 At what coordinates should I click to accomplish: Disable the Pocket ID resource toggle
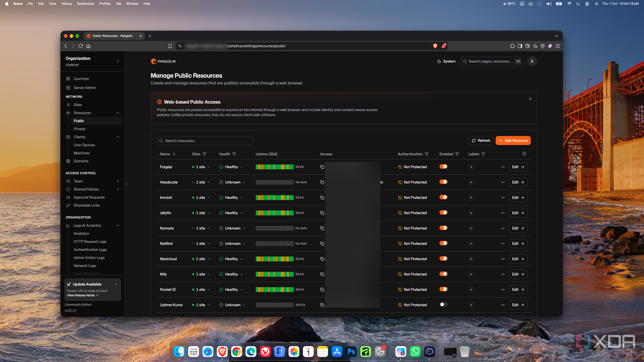point(444,289)
